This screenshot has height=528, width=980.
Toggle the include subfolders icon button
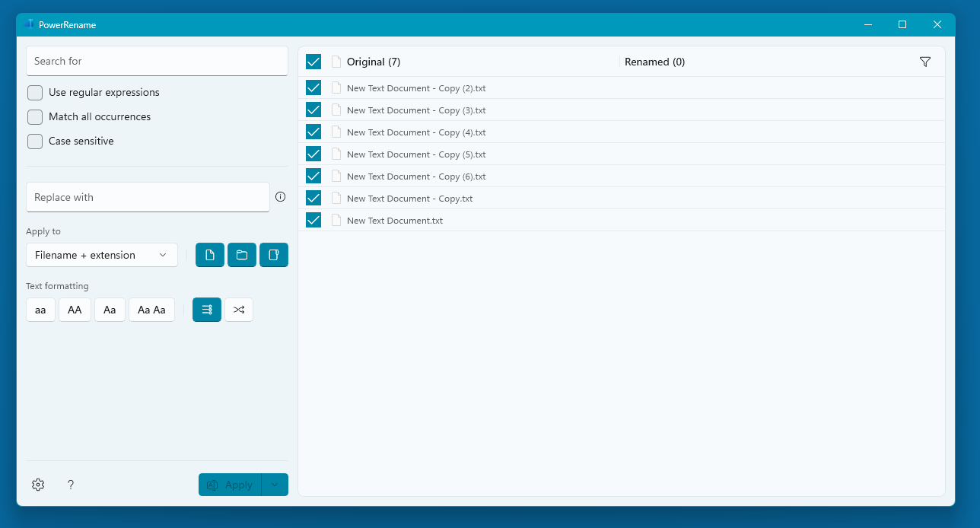274,255
